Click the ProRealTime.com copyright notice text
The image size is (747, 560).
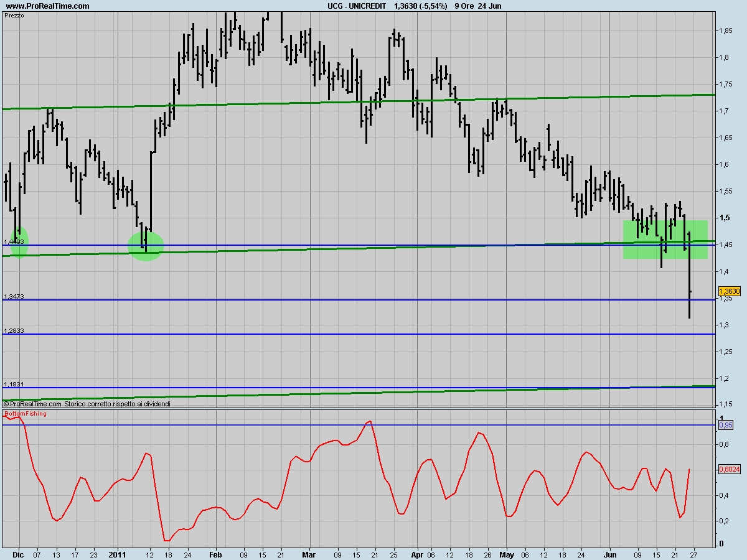(87, 404)
